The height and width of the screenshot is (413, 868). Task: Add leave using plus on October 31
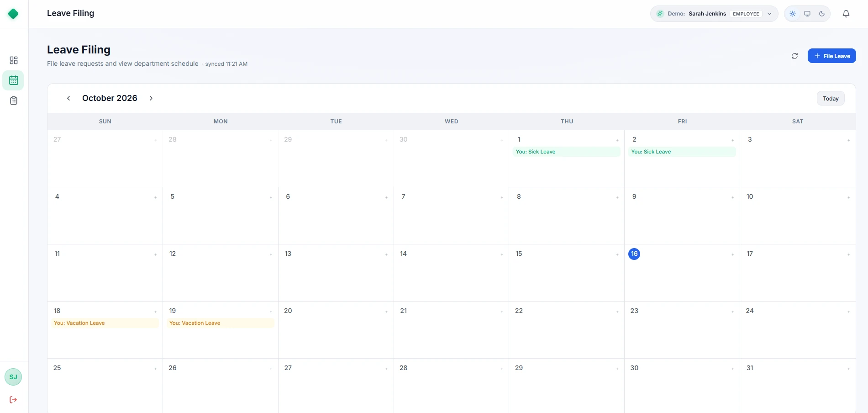(848, 369)
